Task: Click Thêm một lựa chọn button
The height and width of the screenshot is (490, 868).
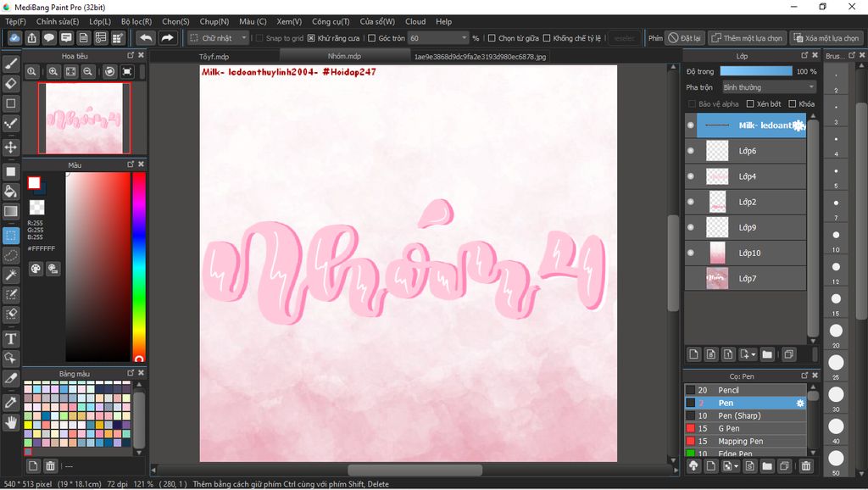Action: click(747, 37)
